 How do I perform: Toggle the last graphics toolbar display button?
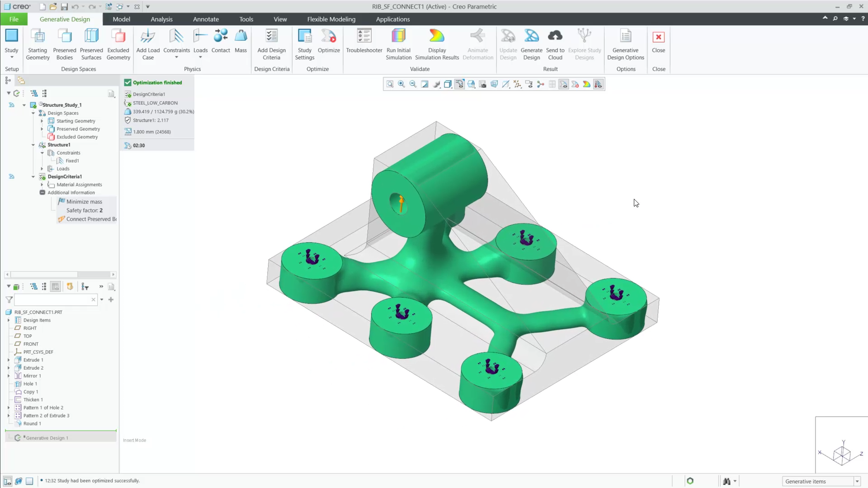tap(598, 84)
